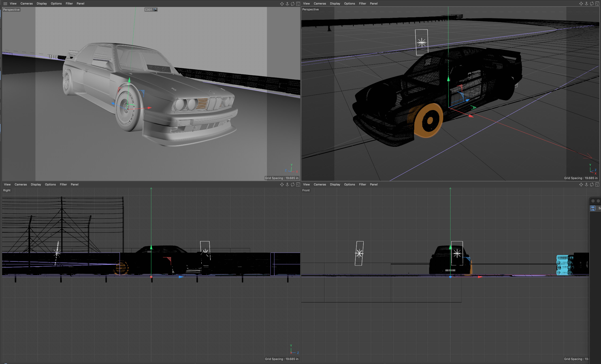Toggle maximize on the top-left Perspective viewport
Image resolution: width=601 pixels, height=364 pixels.
(x=298, y=4)
